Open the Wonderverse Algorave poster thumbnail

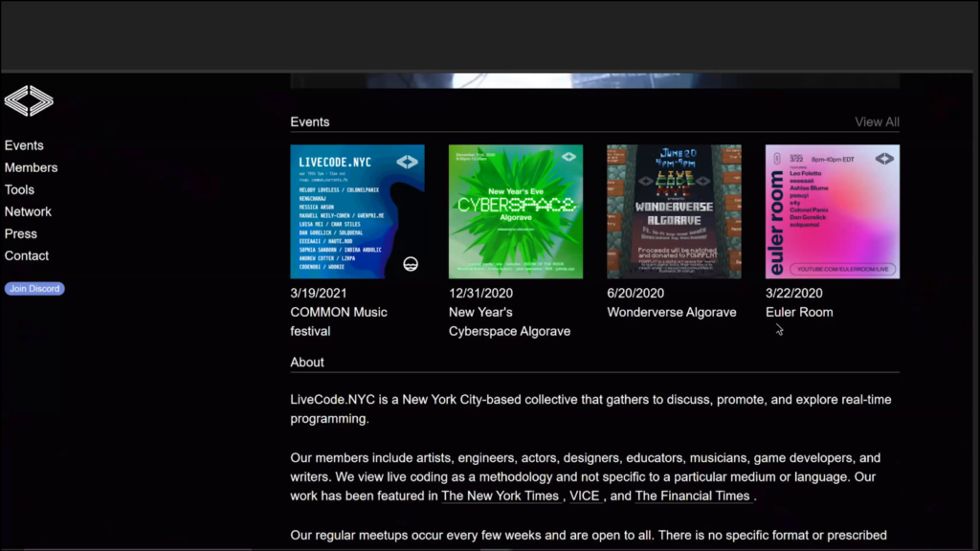point(674,211)
